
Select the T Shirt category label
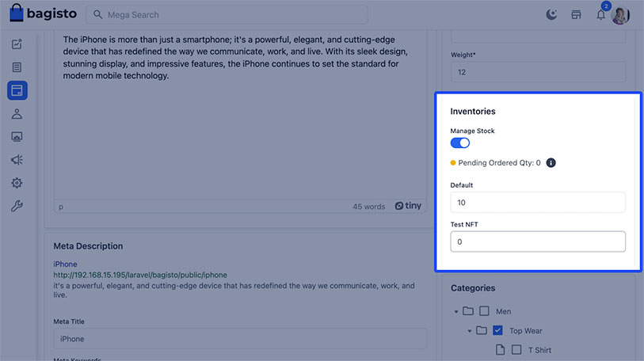(539, 350)
